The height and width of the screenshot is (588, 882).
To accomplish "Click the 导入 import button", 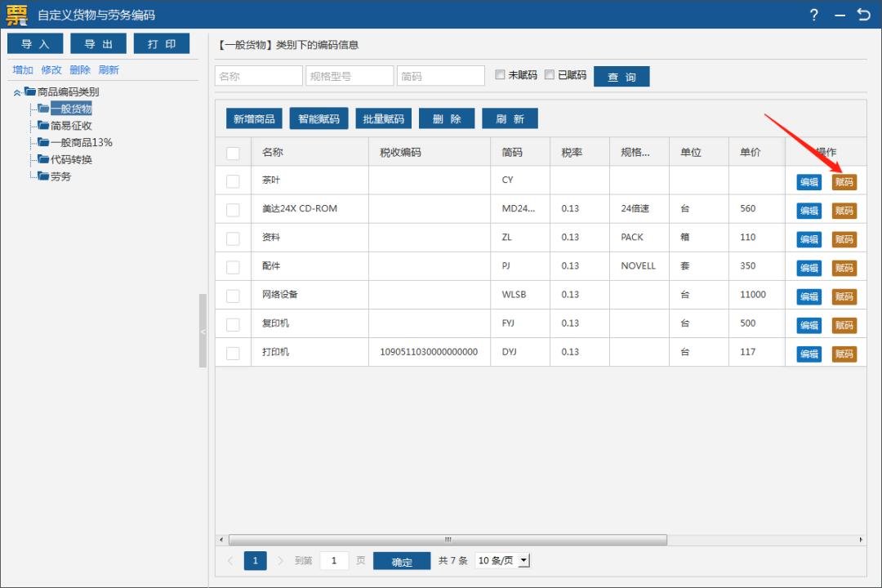I will point(34,43).
